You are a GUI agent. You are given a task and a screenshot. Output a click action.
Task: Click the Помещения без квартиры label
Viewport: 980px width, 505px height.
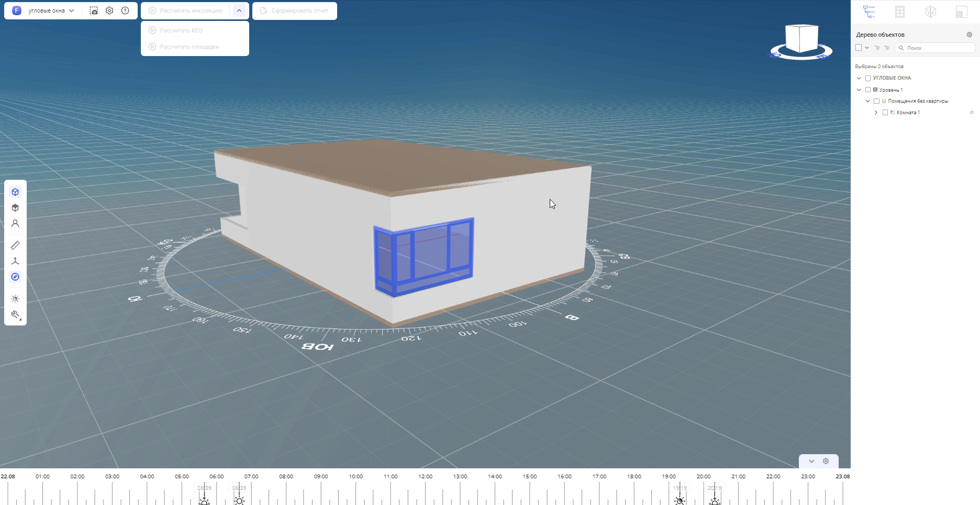pos(918,101)
